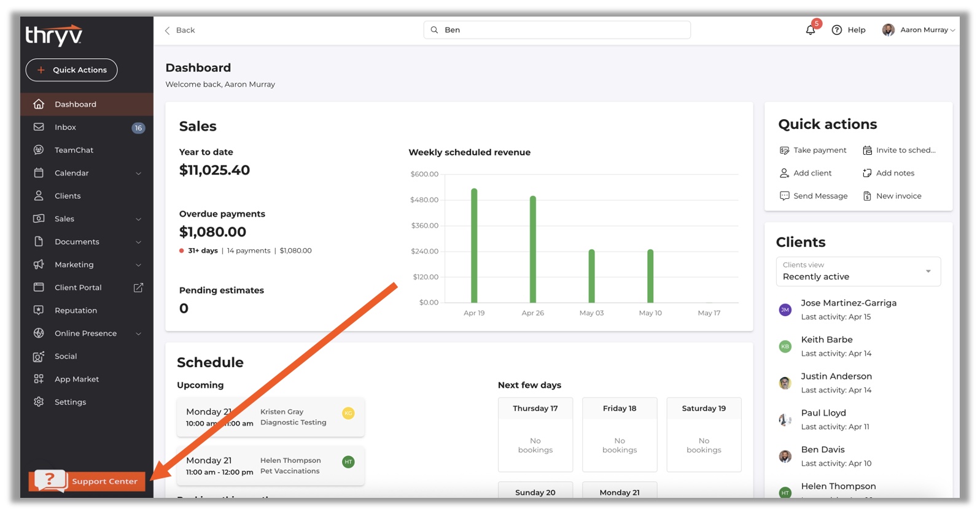Viewport: 980px width, 512px height.
Task: Select the Saturday 19 day card
Action: click(704, 435)
